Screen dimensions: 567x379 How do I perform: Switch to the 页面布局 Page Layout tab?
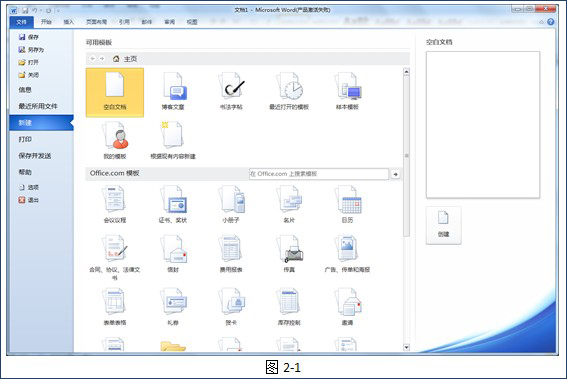click(x=96, y=22)
